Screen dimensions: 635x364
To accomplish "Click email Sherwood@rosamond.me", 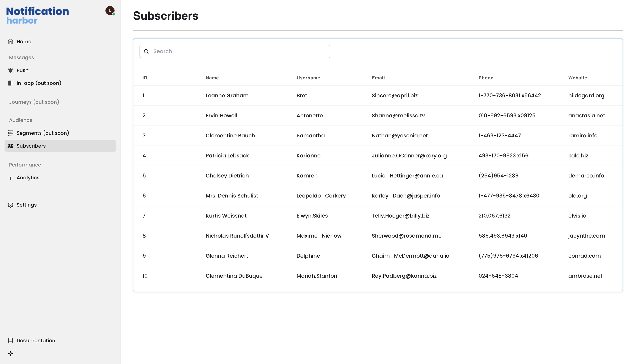I will 407,235.
